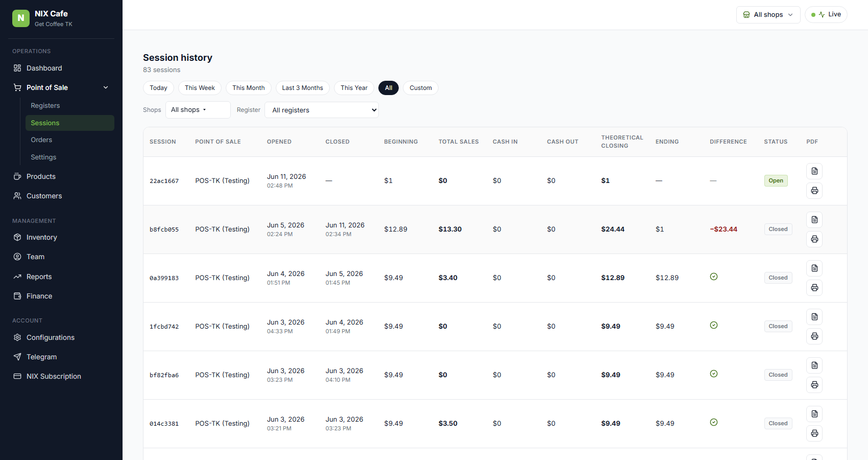Viewport: 868px width, 460px height.
Task: Filter sessions by This Year
Action: 354,88
